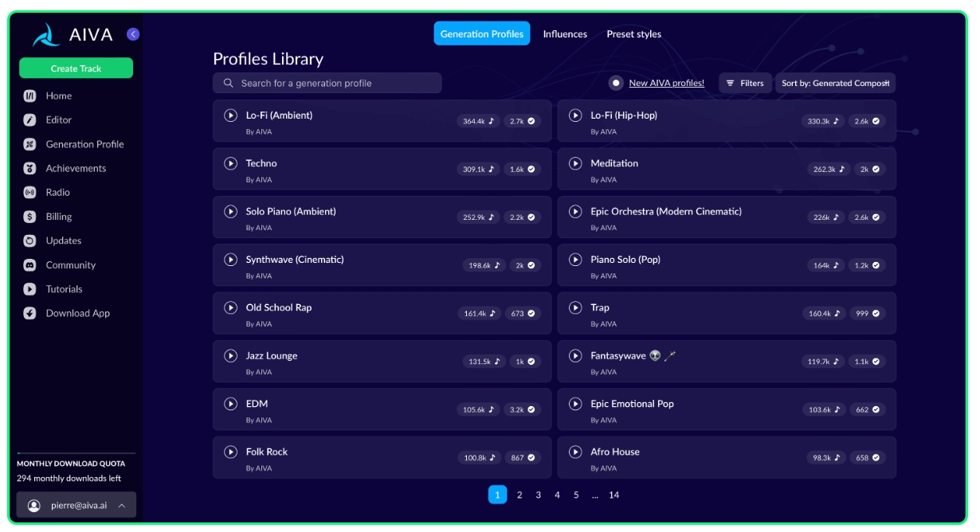Jump to last page 14

pos(614,495)
